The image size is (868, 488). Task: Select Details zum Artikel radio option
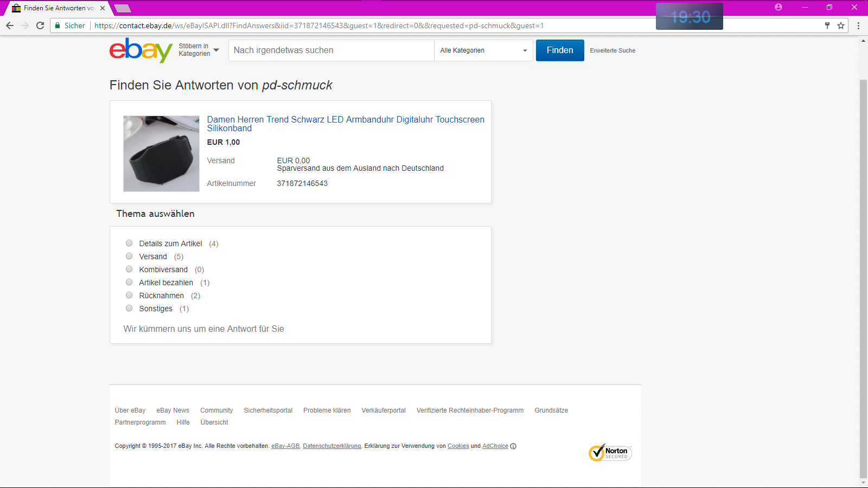tap(129, 243)
